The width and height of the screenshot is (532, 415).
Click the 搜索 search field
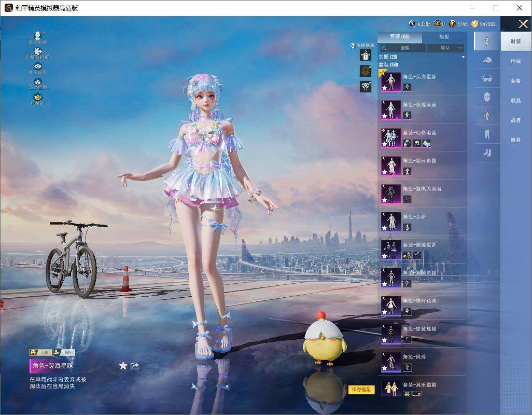(x=402, y=48)
